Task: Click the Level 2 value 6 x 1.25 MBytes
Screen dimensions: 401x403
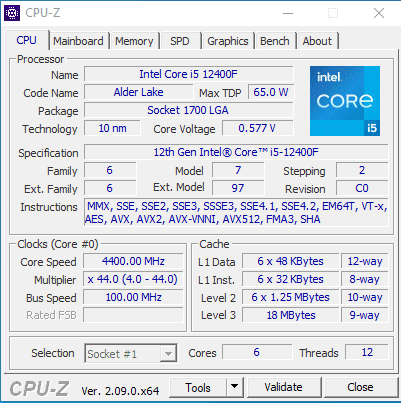Action: [290, 297]
